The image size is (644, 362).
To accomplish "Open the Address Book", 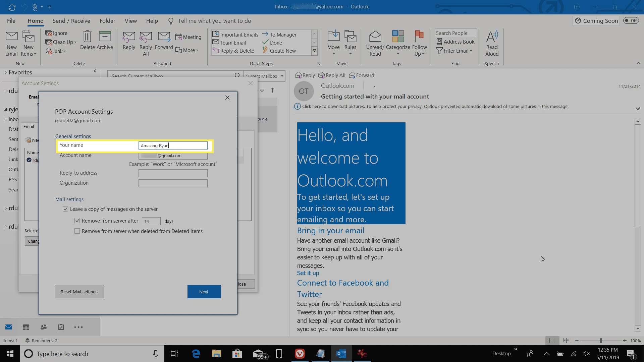I will tap(455, 42).
